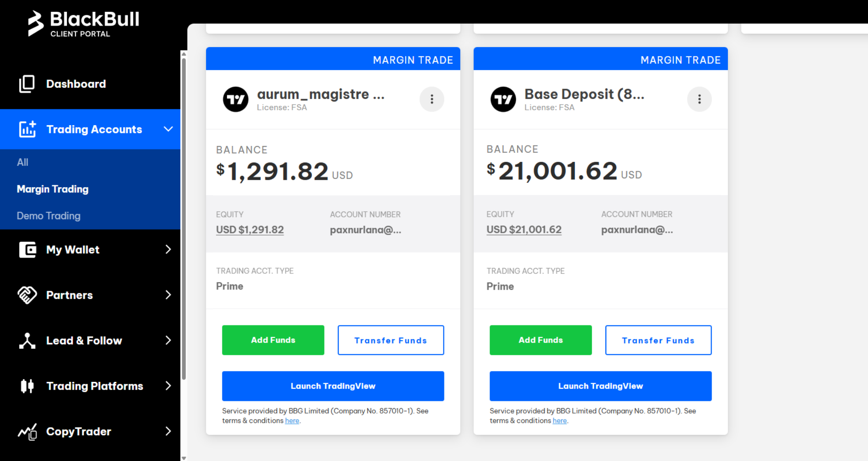Transfer Funds from Base Deposit account

tap(658, 340)
